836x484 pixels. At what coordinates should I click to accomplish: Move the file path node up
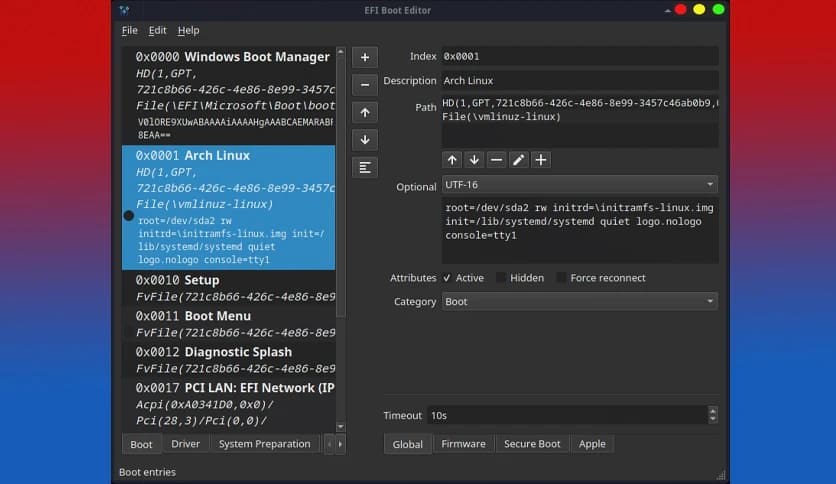(452, 160)
